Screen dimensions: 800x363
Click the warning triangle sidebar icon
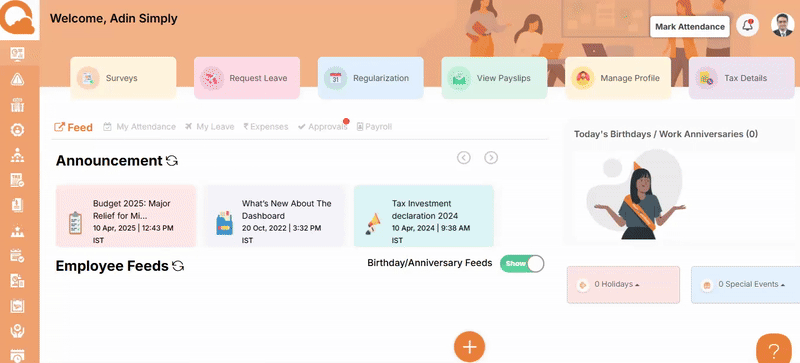coord(17,79)
